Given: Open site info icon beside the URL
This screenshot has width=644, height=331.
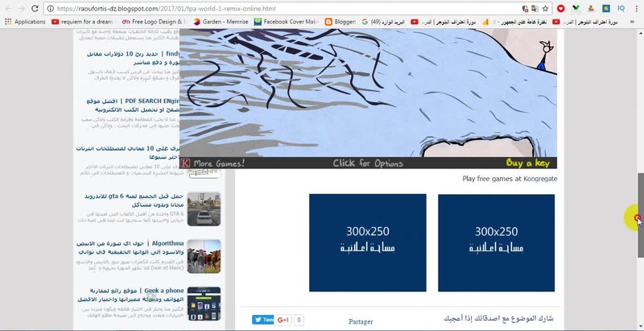Looking at the screenshot, I should tap(51, 9).
